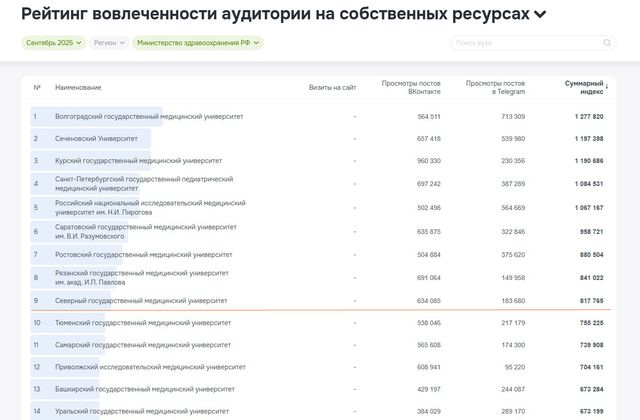This screenshot has width=640, height=420.
Task: Open Сеченовский Университет entry
Action: click(96, 139)
